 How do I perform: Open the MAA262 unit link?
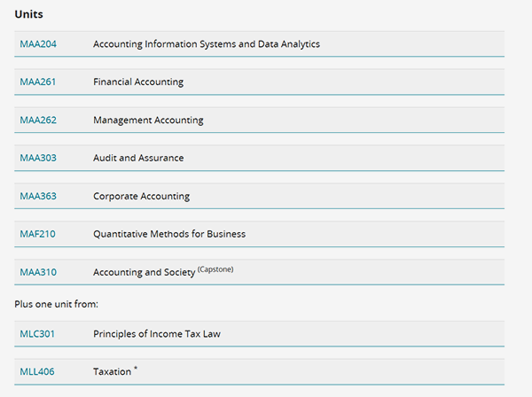(37, 121)
